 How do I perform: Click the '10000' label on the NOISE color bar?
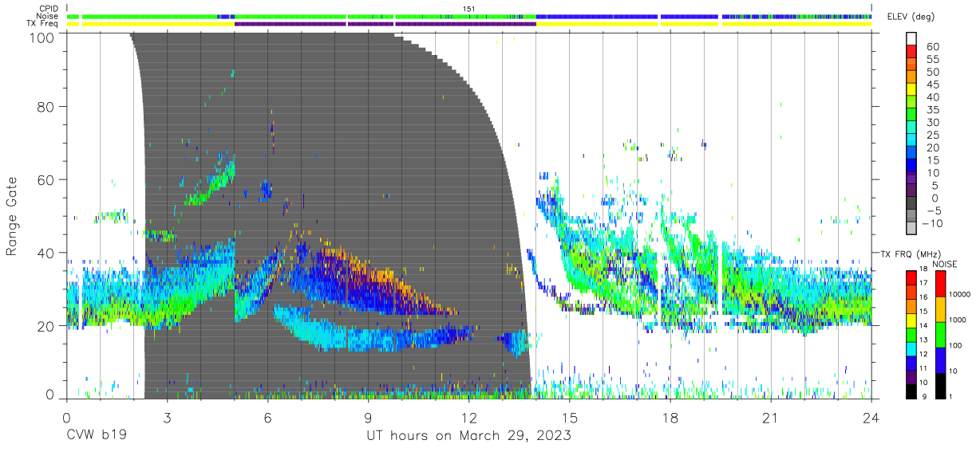(962, 295)
